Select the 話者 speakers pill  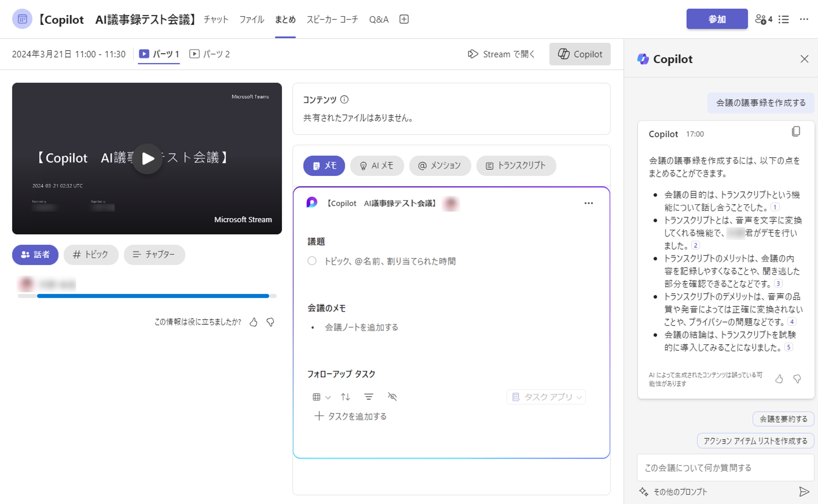pyautogui.click(x=35, y=255)
